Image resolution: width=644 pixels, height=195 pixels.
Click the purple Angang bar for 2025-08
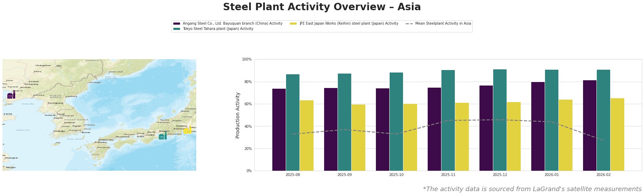click(279, 130)
